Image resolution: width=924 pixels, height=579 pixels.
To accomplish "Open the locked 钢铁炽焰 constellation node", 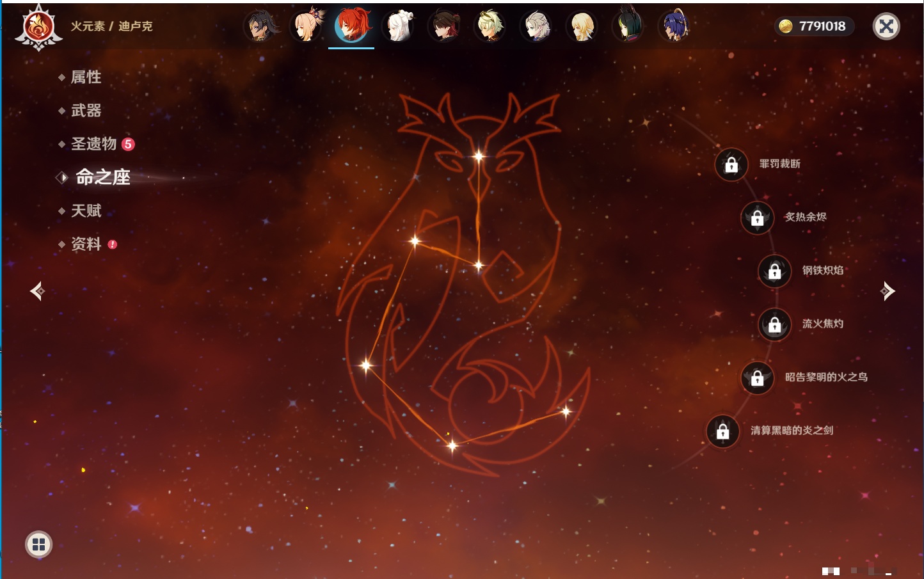I will [774, 271].
